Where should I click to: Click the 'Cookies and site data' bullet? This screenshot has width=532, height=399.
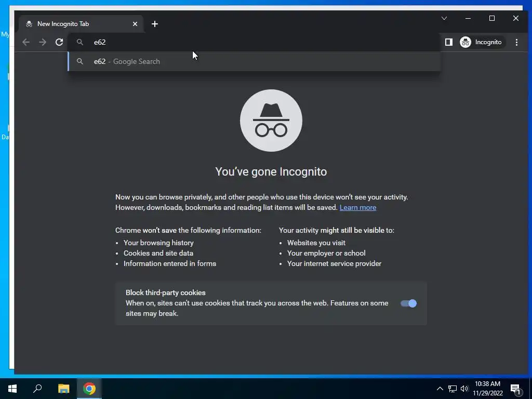tap(158, 253)
